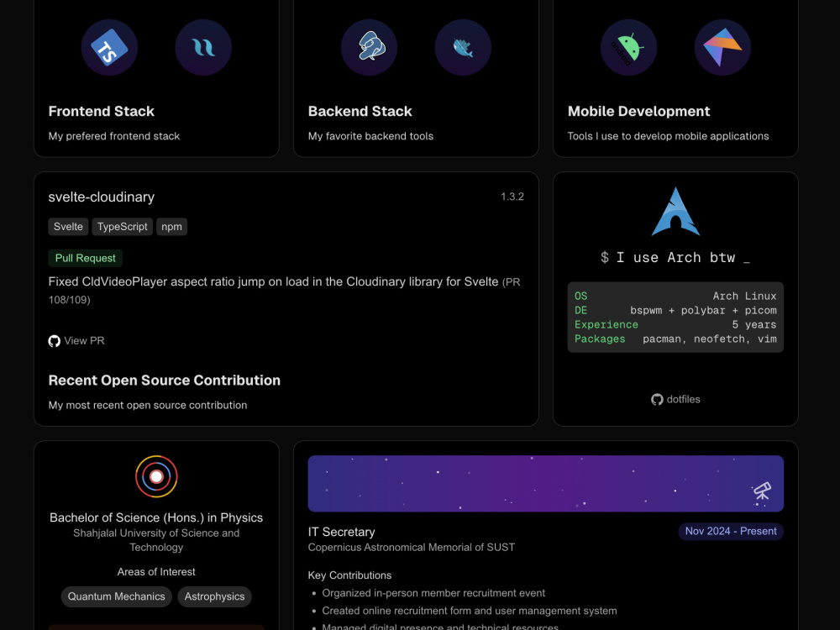Click the teal wave icon beside TypeScript
Image resolution: width=840 pixels, height=630 pixels.
click(x=202, y=47)
